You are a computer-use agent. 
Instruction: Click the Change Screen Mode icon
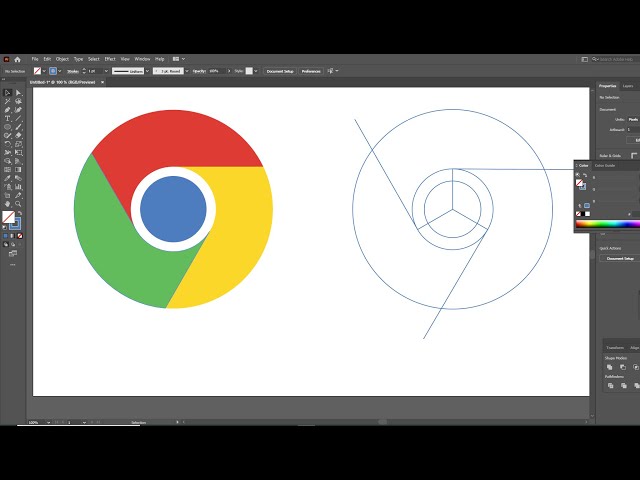[x=13, y=254]
